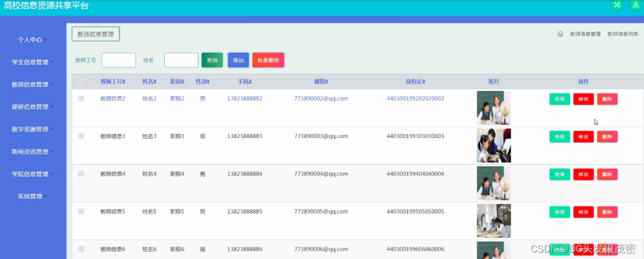Viewport: 644px width, 259px height.
Task: Expand the 新闻资讯管理 sidebar menu
Action: tap(33, 151)
